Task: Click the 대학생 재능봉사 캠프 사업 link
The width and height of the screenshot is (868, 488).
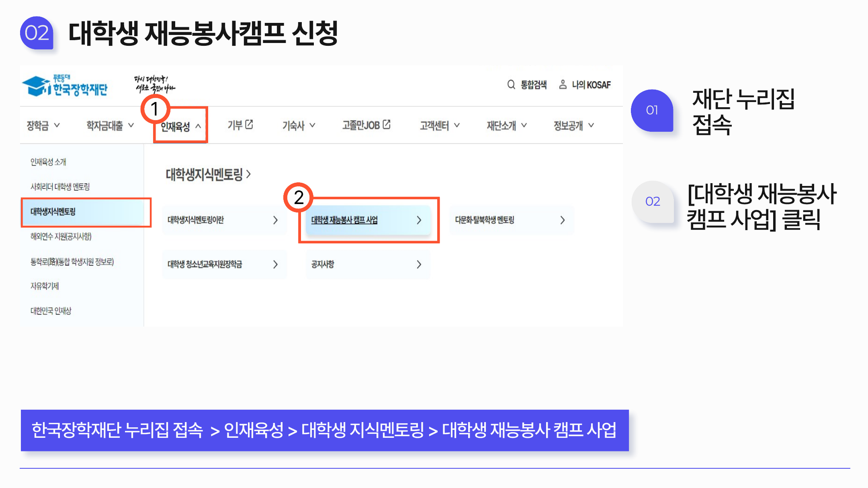Action: tap(344, 220)
